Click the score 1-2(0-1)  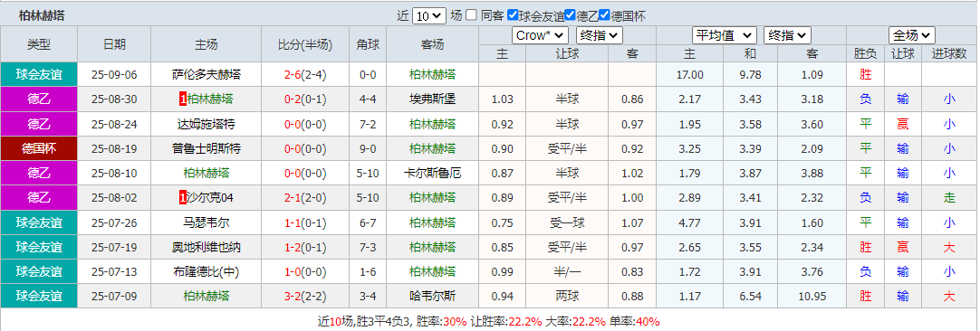click(305, 247)
